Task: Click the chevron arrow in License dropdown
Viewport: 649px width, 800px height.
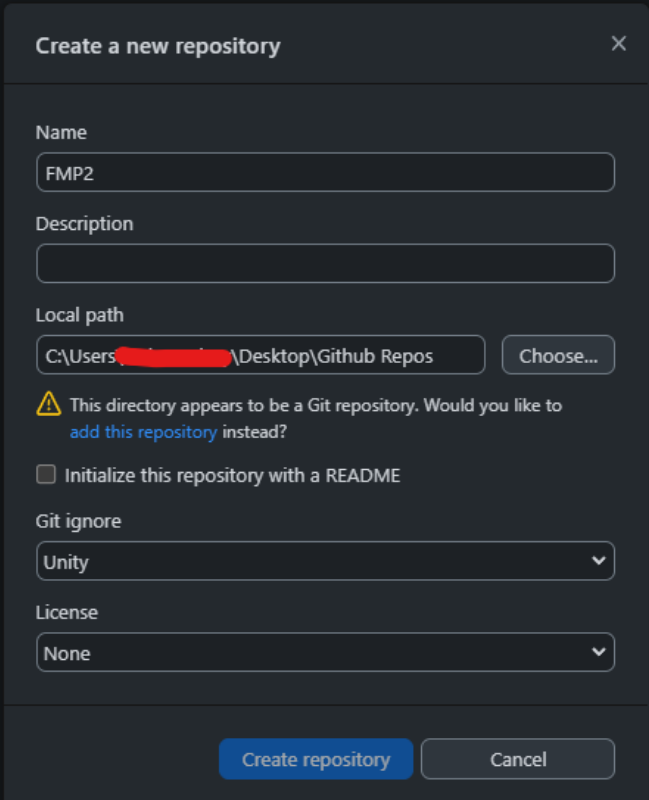Action: [x=598, y=652]
